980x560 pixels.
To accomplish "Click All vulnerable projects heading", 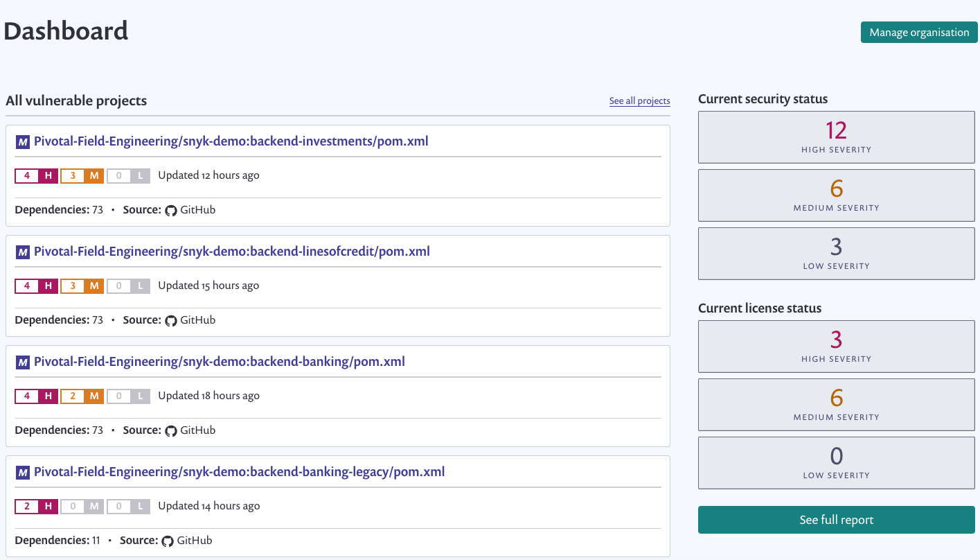I will point(76,101).
